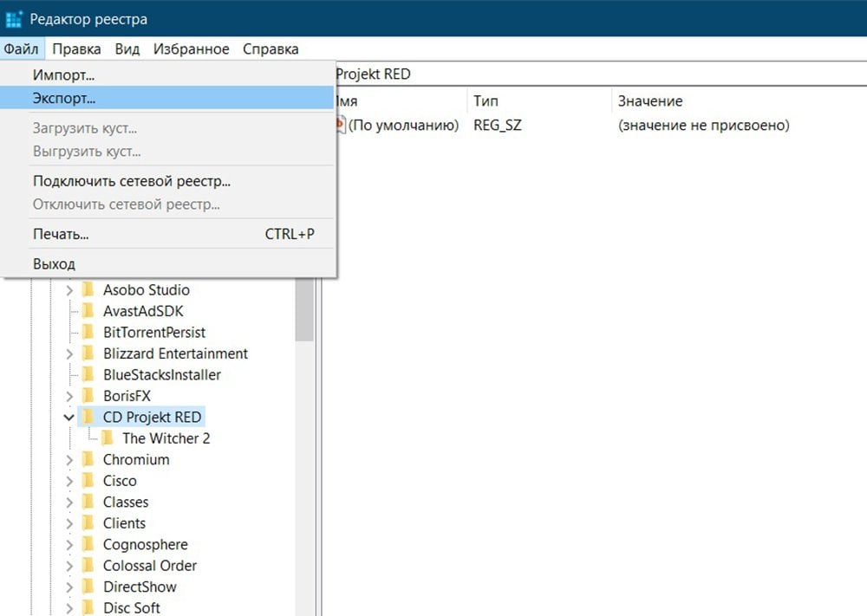The width and height of the screenshot is (867, 616).
Task: Click the Registry Editor app icon in title bar
Action: [14, 18]
